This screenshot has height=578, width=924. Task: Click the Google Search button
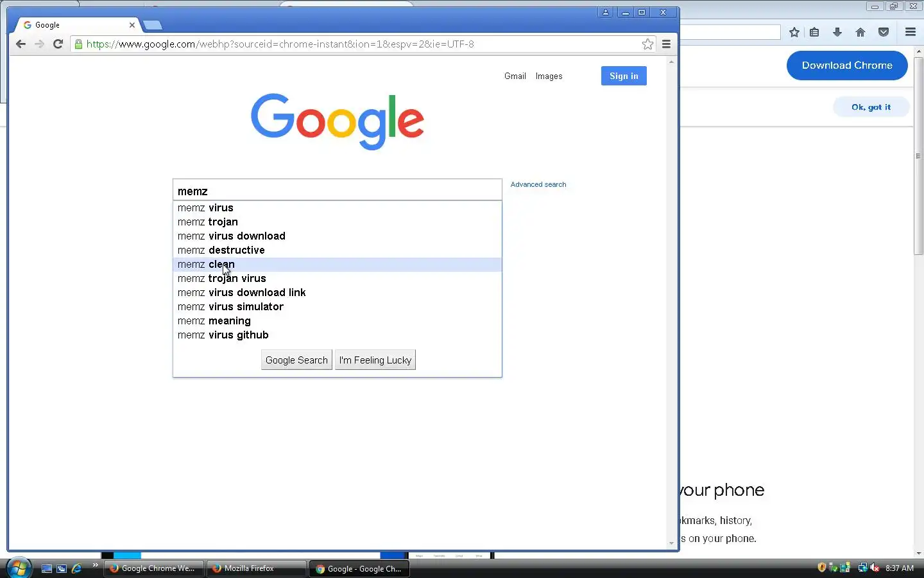click(296, 360)
